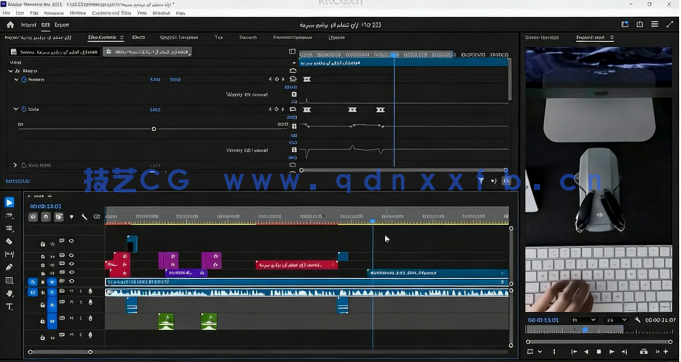Click the Quick Export share icon
Viewport: 681px width, 362px height.
pyautogui.click(x=640, y=25)
